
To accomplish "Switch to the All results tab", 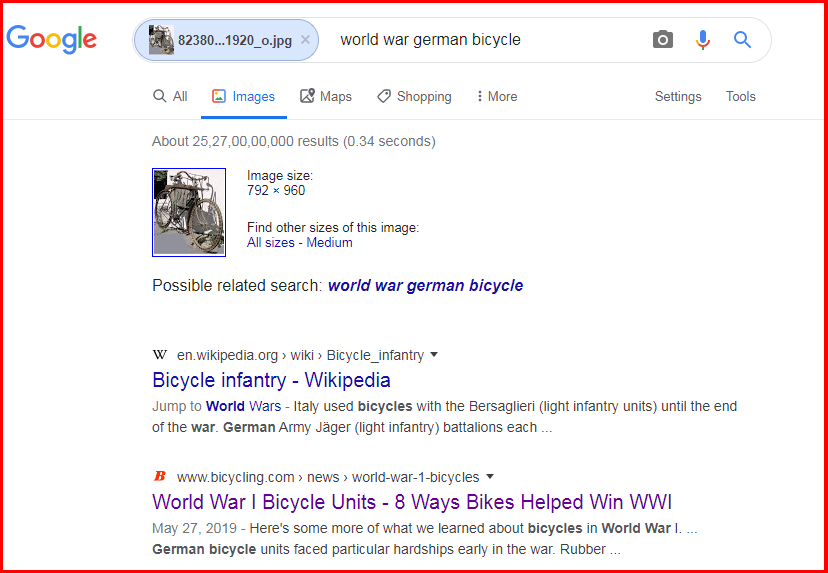I will click(x=170, y=96).
